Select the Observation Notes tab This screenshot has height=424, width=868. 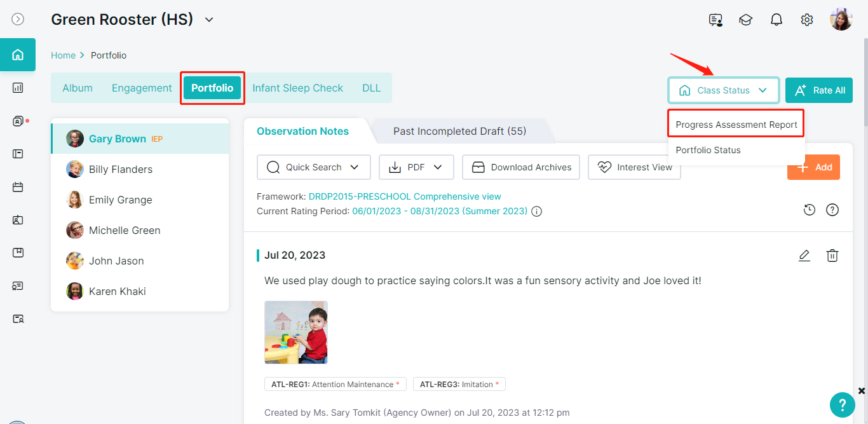point(302,131)
